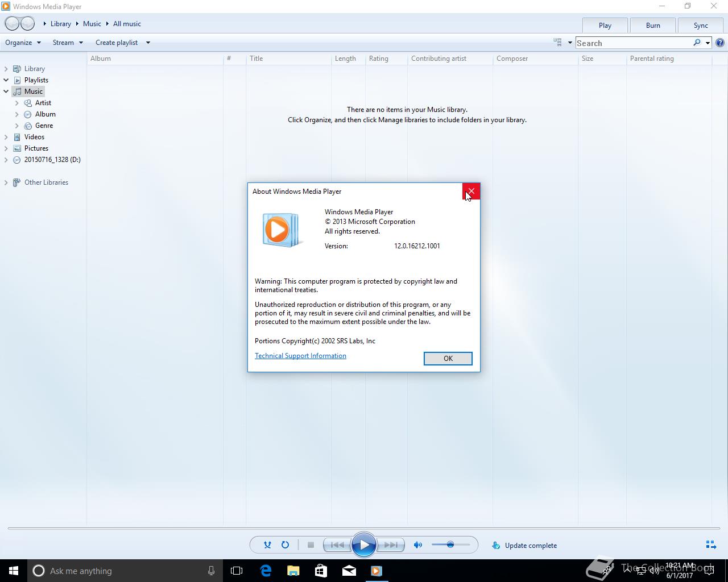This screenshot has height=582, width=728.
Task: Open search options dropdown arrow
Action: pos(708,43)
